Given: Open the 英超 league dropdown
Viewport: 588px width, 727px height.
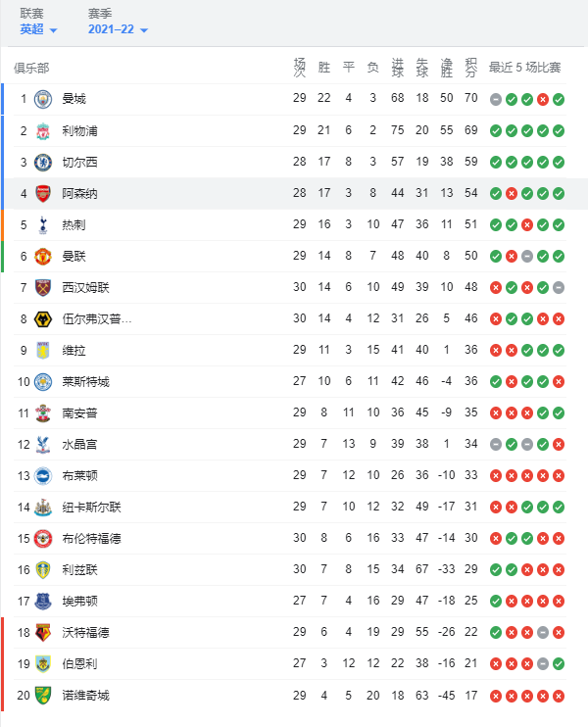Looking at the screenshot, I should click(38, 29).
